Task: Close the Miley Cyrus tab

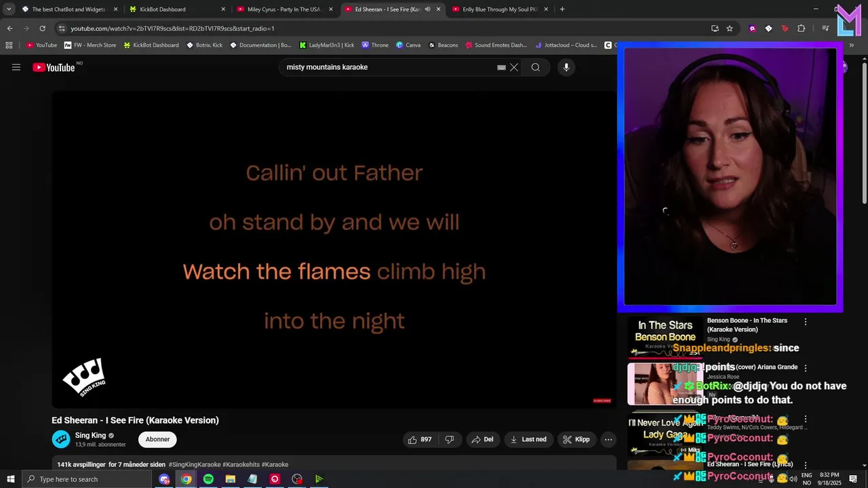Action: coord(330,9)
